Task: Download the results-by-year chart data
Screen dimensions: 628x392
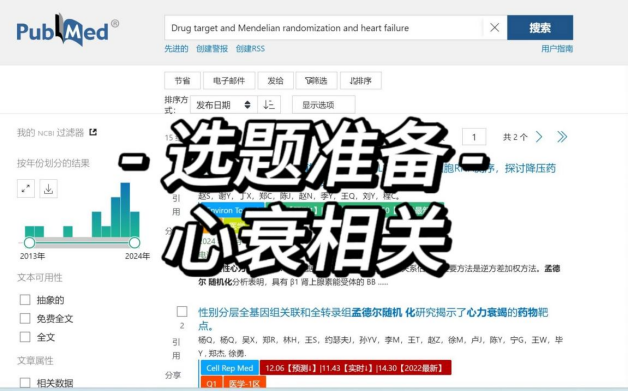Action: [x=48, y=189]
